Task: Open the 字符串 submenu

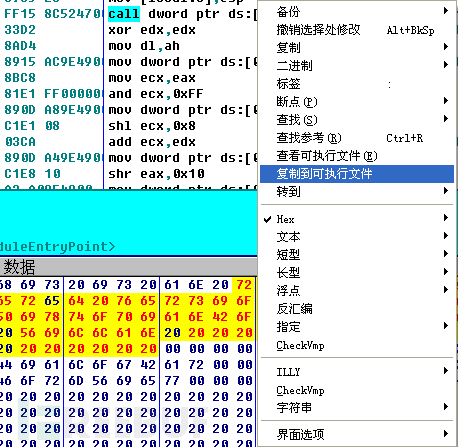Action: (x=357, y=407)
